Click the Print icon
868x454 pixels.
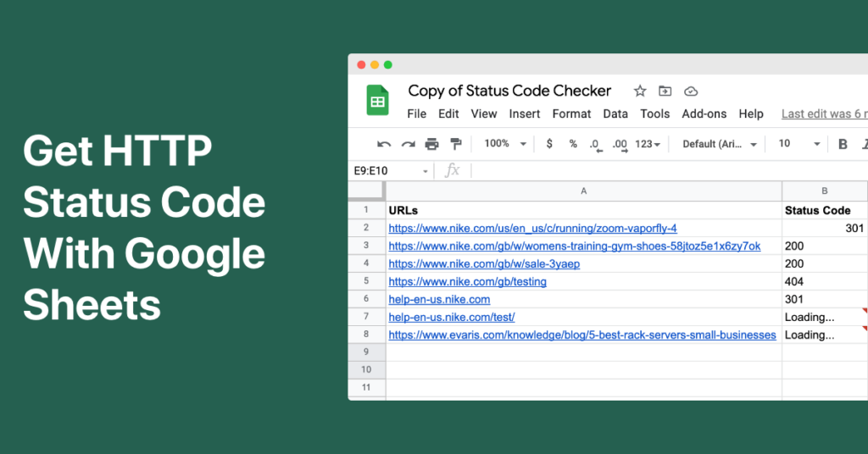point(431,144)
